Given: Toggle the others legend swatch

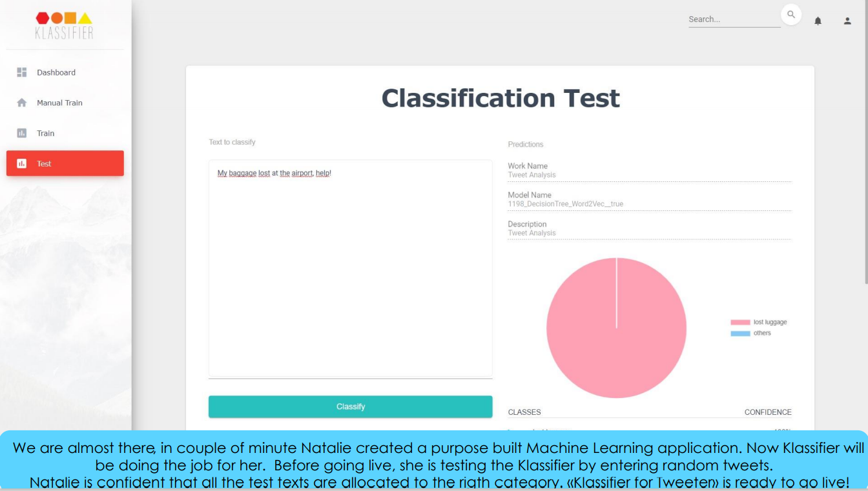Looking at the screenshot, I should click(x=740, y=333).
